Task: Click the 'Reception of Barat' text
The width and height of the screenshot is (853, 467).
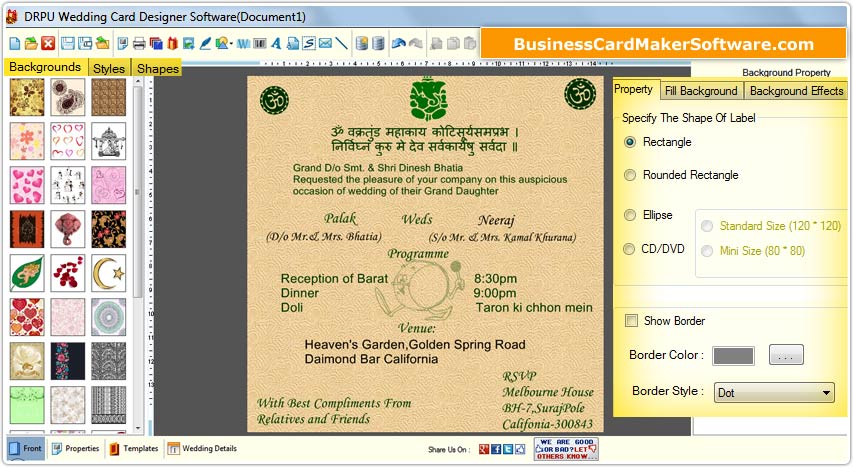Action: (x=334, y=279)
